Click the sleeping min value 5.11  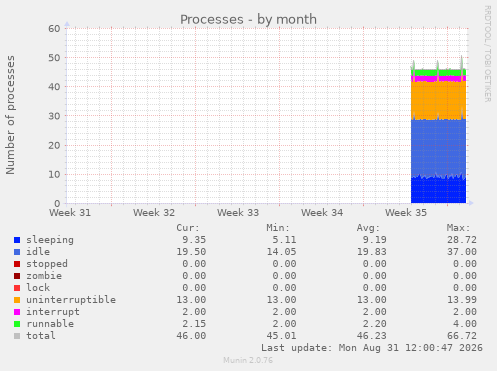(284, 240)
